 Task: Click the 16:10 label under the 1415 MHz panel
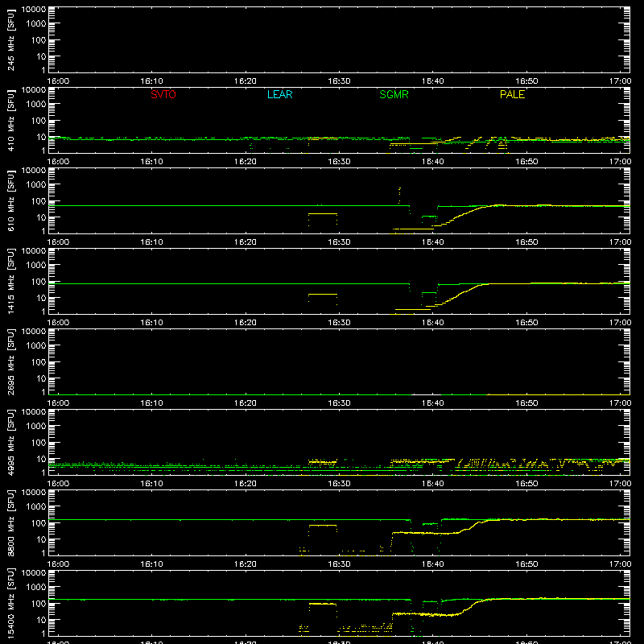click(x=151, y=323)
